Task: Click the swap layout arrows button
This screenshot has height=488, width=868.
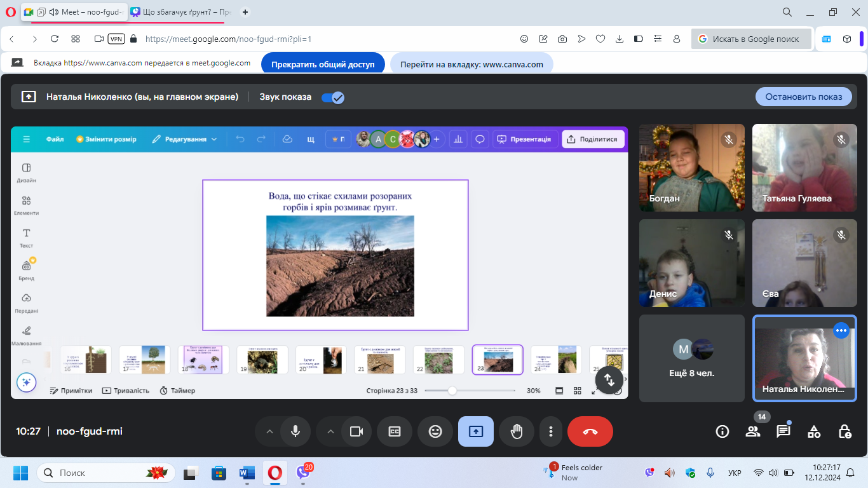Action: coord(609,379)
